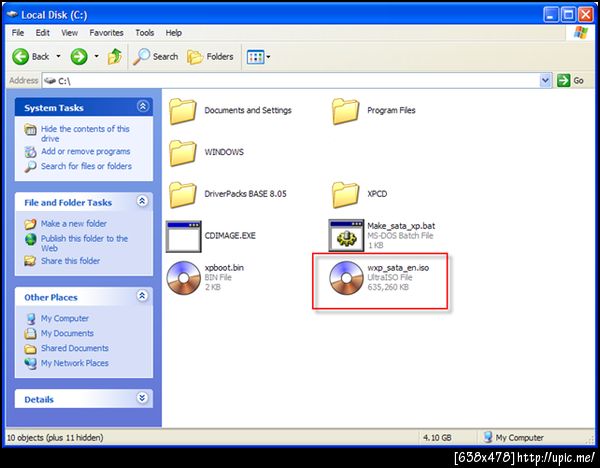Open the View menu
Viewport: 600px width, 468px height.
[69, 33]
